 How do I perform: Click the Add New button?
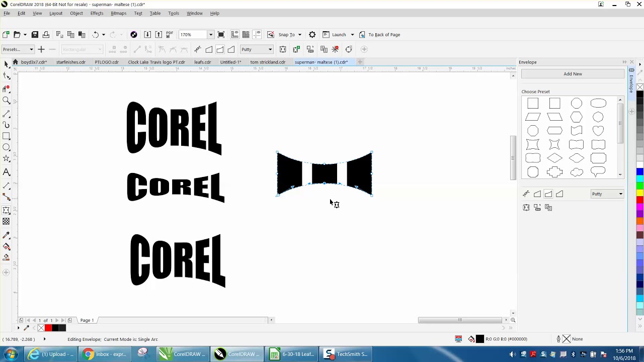pos(573,74)
